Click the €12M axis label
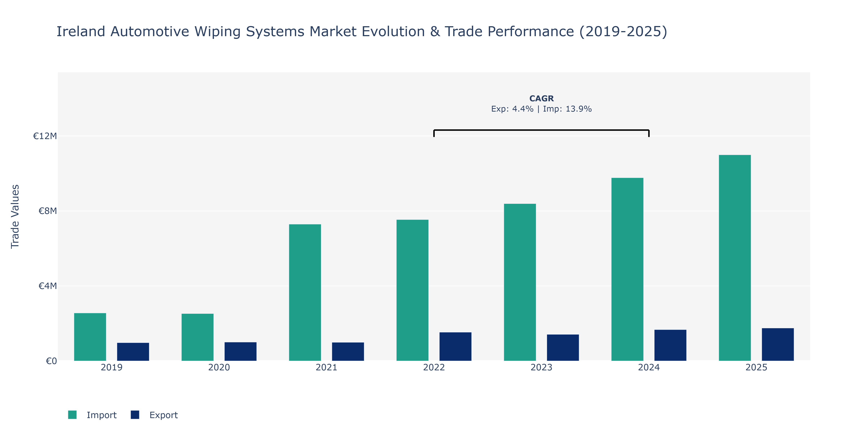 click(x=45, y=136)
